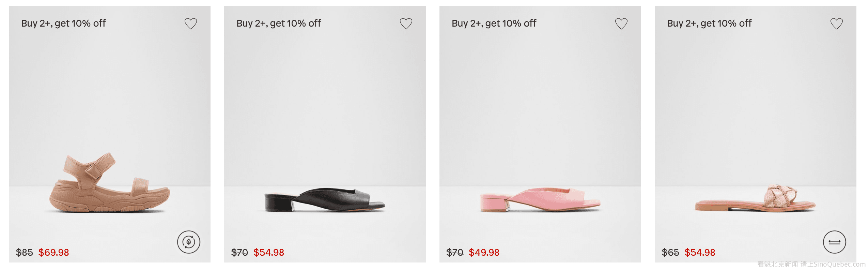868x270 pixels.
Task: Click the 10% off promo text on the braided slide card
Action: (709, 23)
